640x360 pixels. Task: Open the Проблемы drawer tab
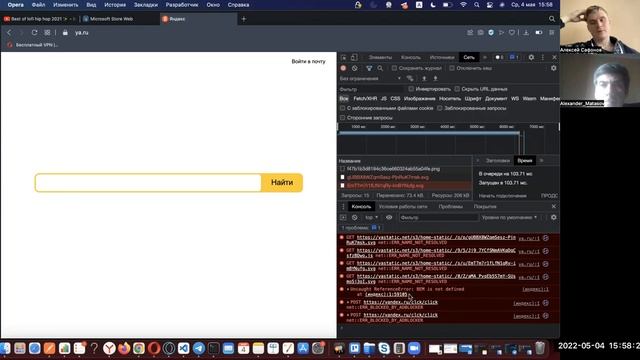[451, 207]
